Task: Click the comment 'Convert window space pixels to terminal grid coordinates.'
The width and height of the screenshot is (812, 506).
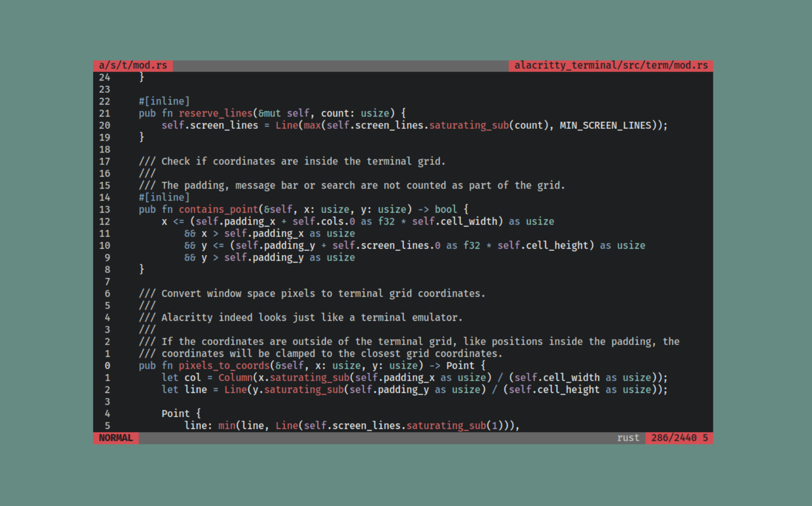Action: pos(312,294)
